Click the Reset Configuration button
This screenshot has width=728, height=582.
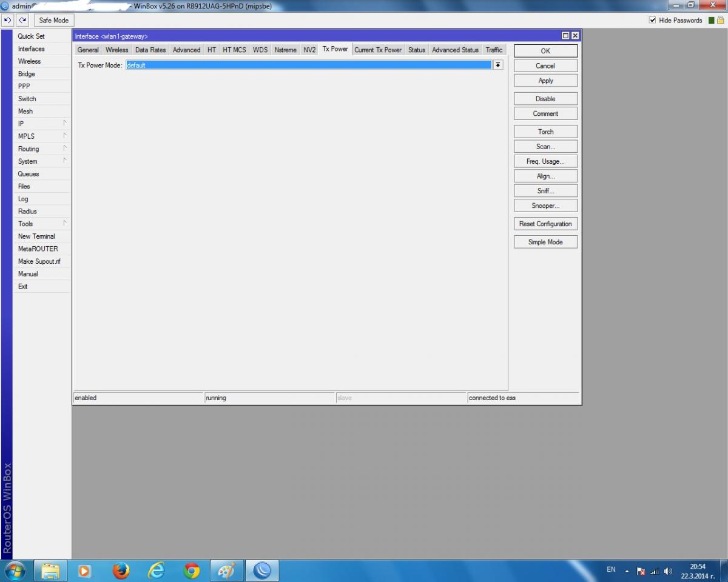pos(545,224)
